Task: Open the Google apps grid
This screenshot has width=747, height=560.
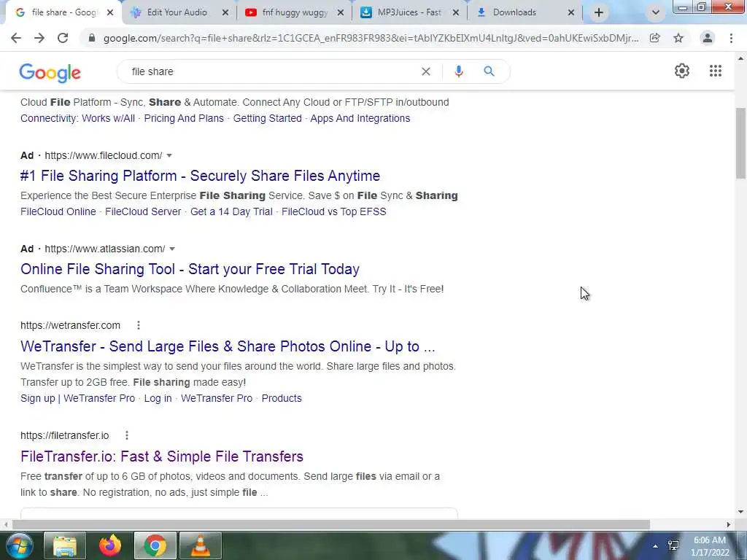Action: [715, 71]
